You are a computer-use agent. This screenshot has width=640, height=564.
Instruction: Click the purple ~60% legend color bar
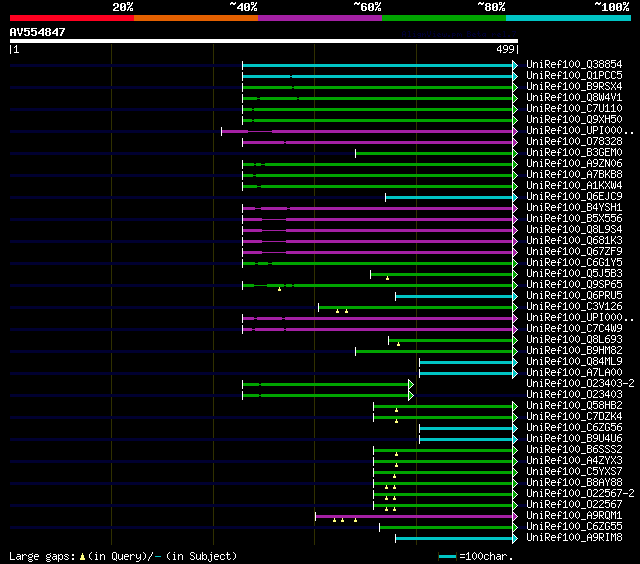click(320, 18)
